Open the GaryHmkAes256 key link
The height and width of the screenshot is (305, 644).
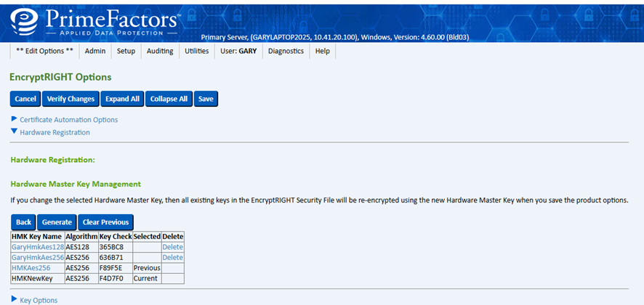click(x=38, y=257)
